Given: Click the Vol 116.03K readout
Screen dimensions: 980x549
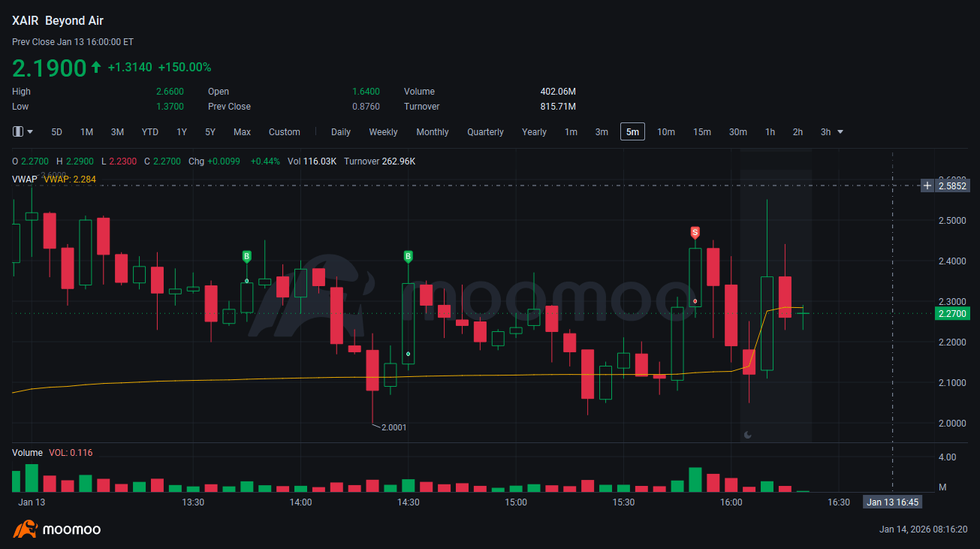Looking at the screenshot, I should 312,161.
